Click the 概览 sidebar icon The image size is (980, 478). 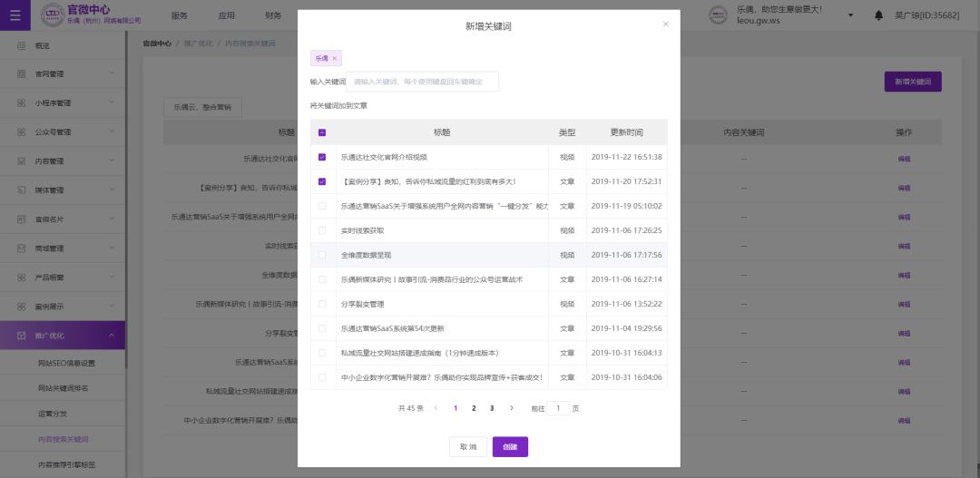pos(22,45)
